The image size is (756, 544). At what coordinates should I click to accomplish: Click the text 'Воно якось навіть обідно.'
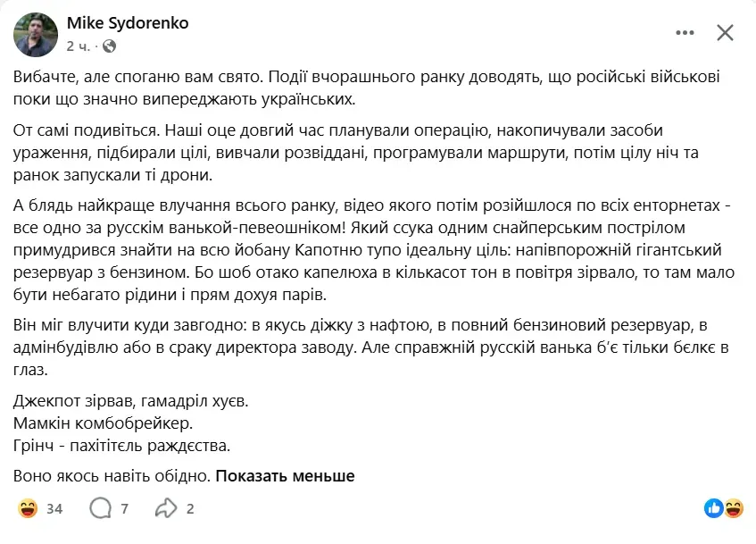click(x=112, y=476)
